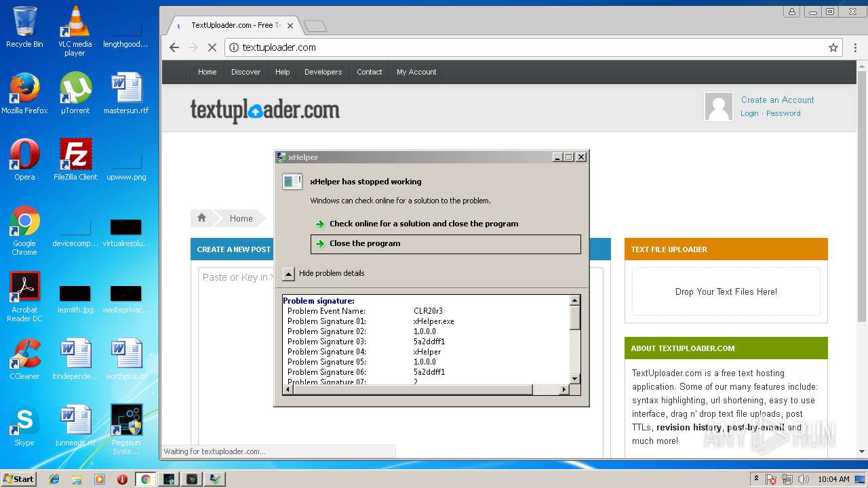Screen dimensions: 868x488
Task: Select the upwww.png desktop file
Action: pyautogui.click(x=126, y=167)
